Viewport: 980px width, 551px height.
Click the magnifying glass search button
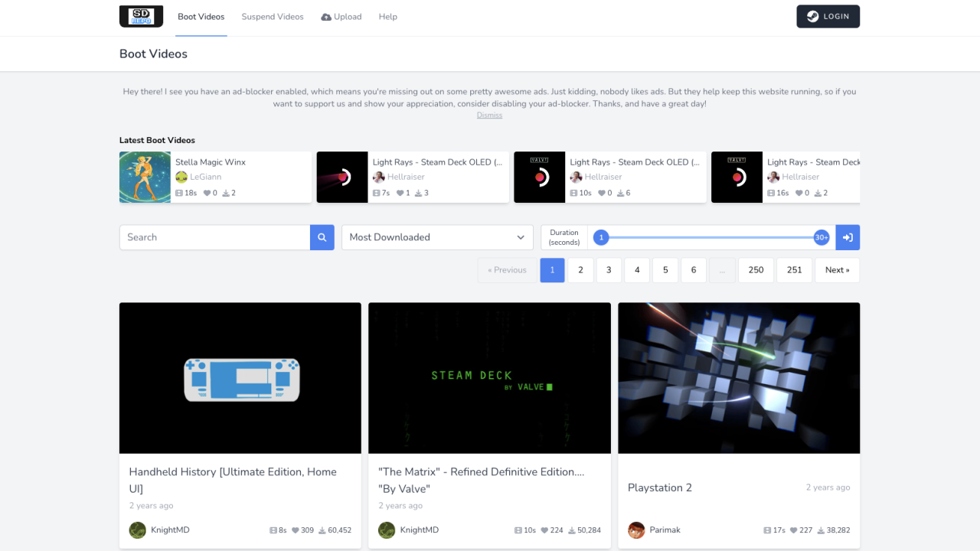(322, 237)
